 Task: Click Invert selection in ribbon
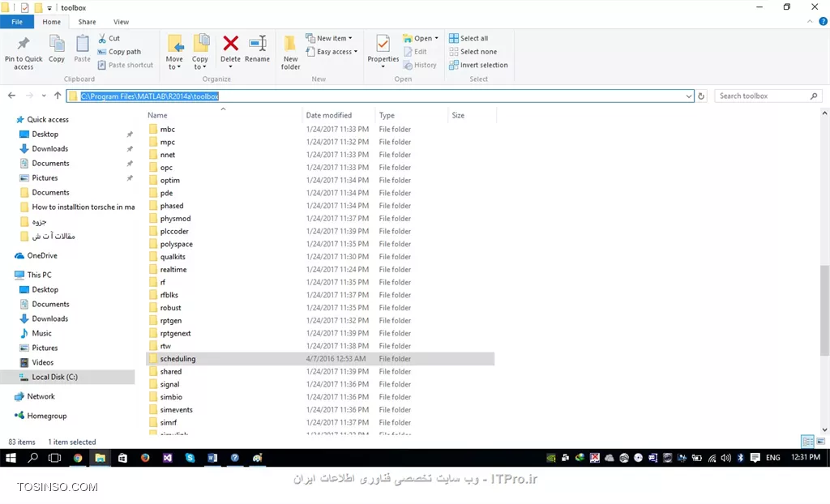(478, 65)
